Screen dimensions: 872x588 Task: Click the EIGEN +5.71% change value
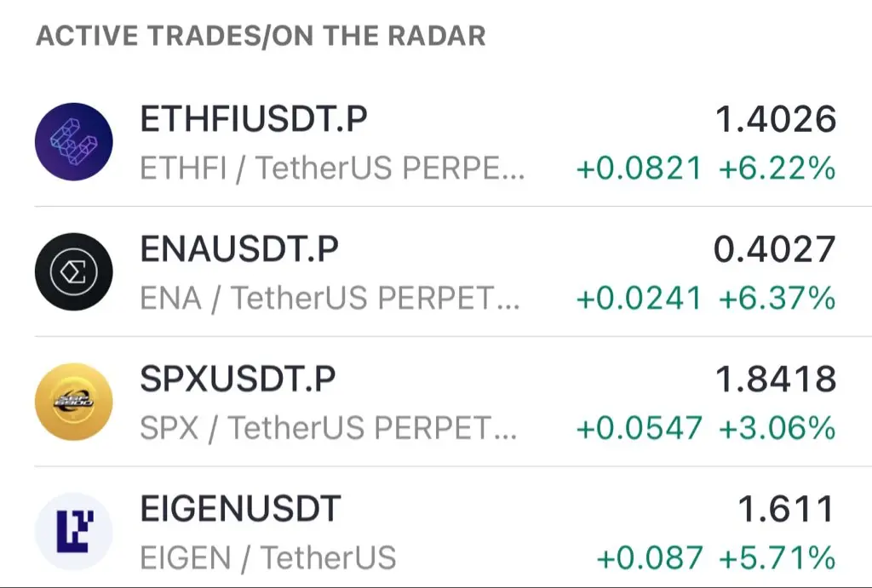pyautogui.click(x=777, y=558)
